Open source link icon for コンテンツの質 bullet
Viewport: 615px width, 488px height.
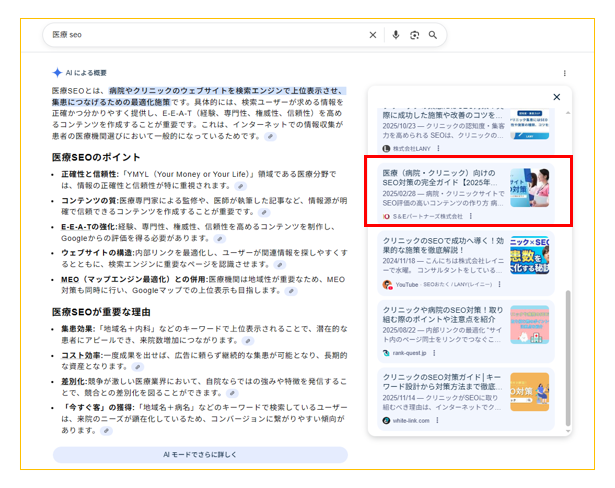[264, 212]
